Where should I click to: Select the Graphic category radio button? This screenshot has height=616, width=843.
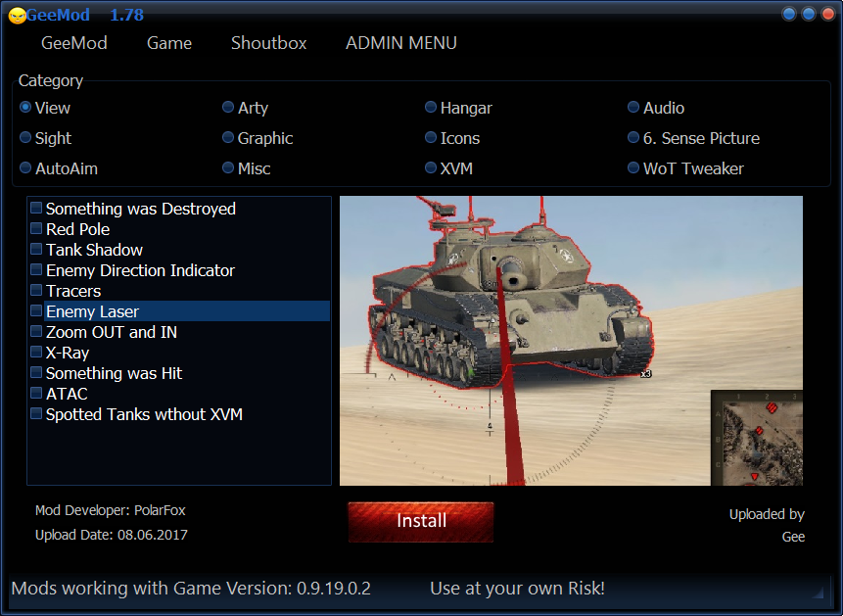point(228,137)
